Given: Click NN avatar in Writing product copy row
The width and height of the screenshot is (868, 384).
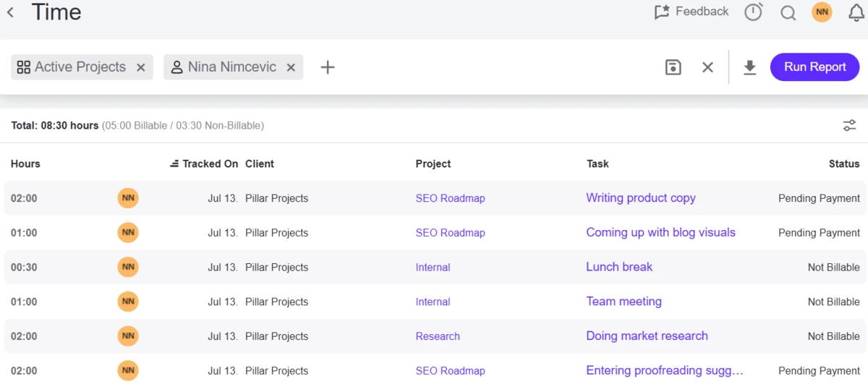Looking at the screenshot, I should pyautogui.click(x=128, y=198).
